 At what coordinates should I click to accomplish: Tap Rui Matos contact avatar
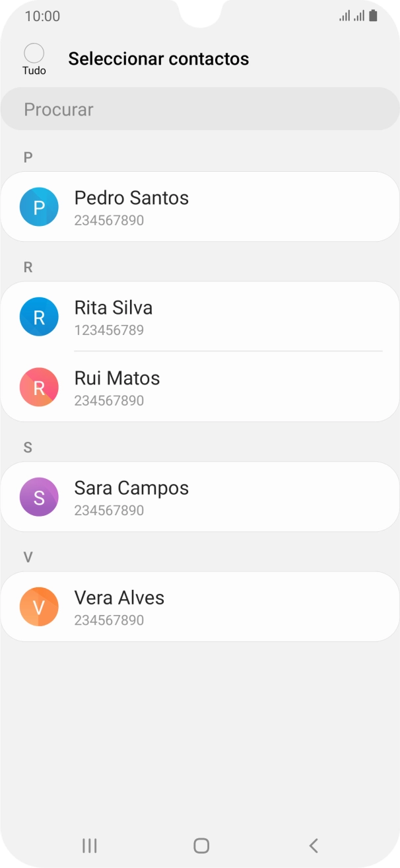click(x=39, y=387)
